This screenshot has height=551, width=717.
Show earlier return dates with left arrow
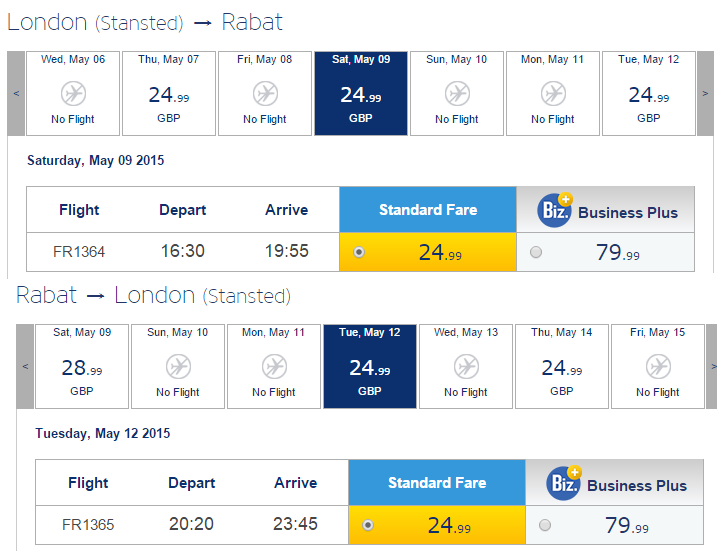pos(25,366)
